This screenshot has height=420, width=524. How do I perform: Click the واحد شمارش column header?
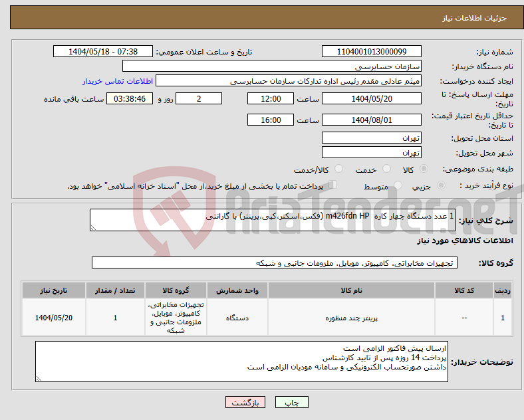[237, 290]
